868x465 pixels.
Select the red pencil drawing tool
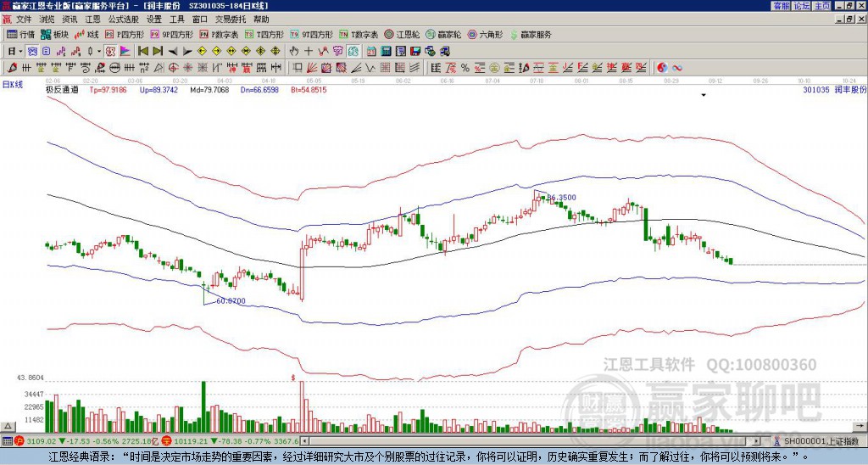(12, 68)
